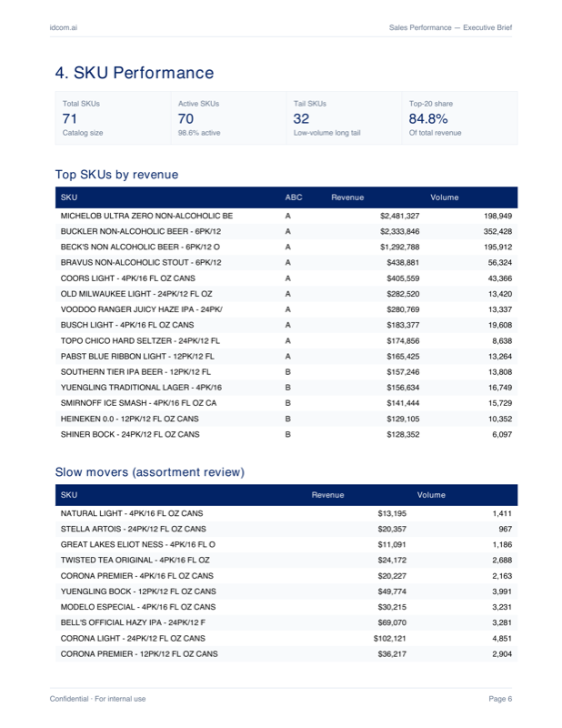Click YUENGLING BOCK - 12PK/12 FL OZ CANS
Viewport: 562px width, 728px height.
click(x=138, y=591)
